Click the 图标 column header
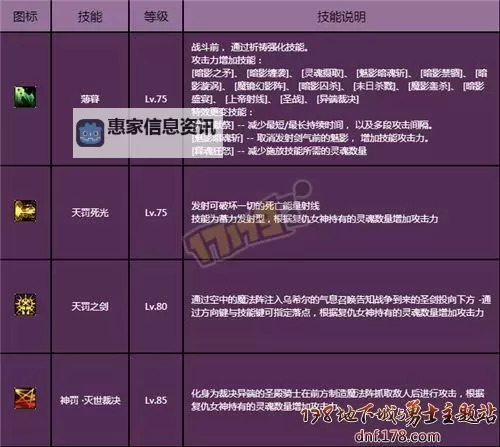 (x=25, y=16)
